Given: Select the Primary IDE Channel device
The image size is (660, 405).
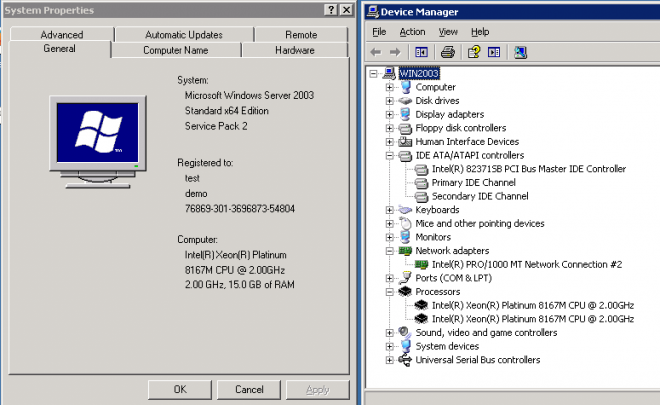Looking at the screenshot, I should click(x=474, y=183).
